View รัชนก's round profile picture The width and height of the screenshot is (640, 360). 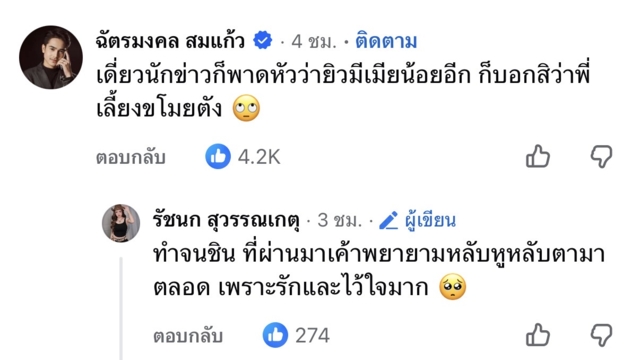coord(121,223)
